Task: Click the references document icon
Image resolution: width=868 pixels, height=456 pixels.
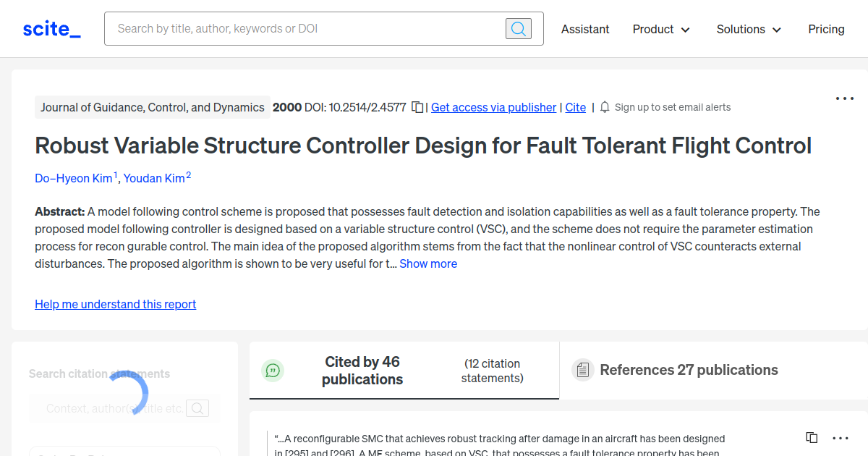Action: (x=582, y=370)
